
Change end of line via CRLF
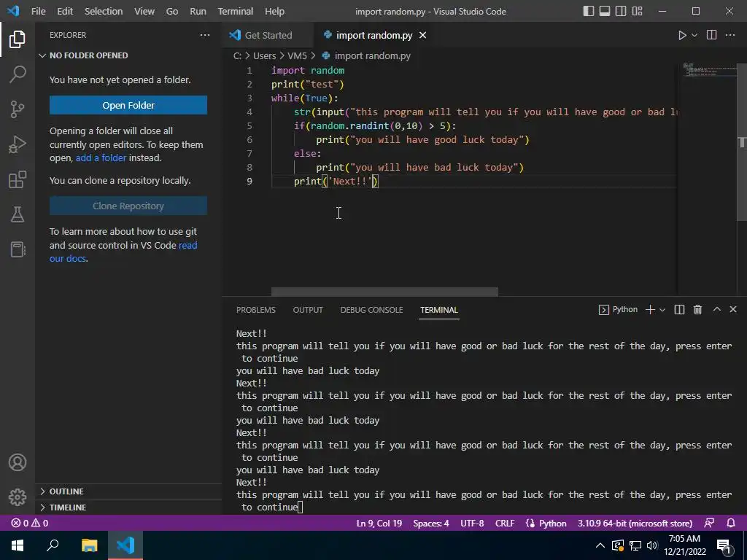pos(505,523)
